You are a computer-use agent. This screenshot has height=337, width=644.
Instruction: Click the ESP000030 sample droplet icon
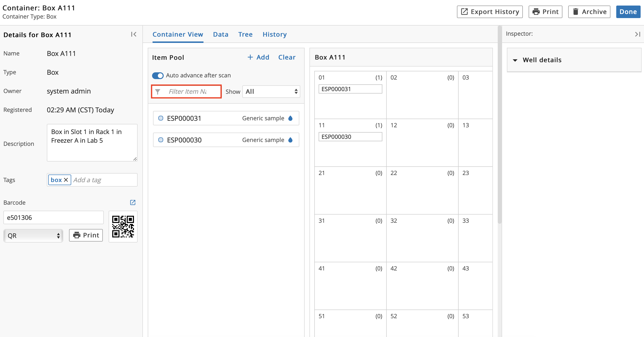click(x=291, y=140)
